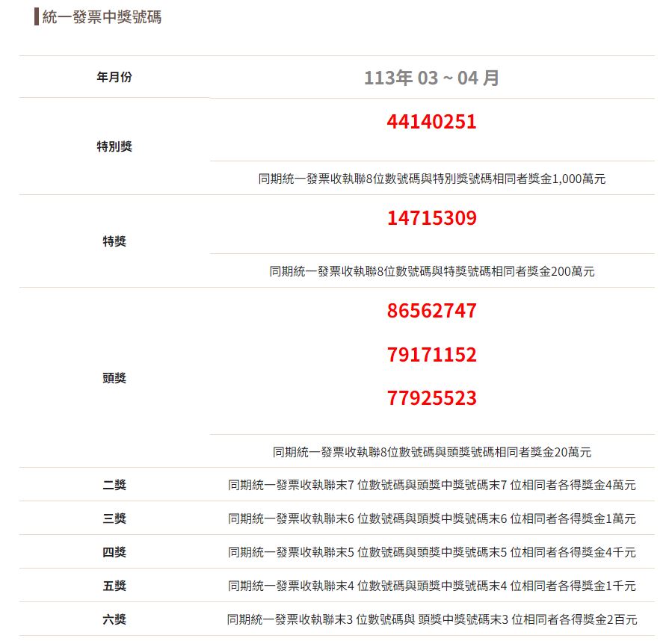Click the 四獎 row label

(114, 552)
